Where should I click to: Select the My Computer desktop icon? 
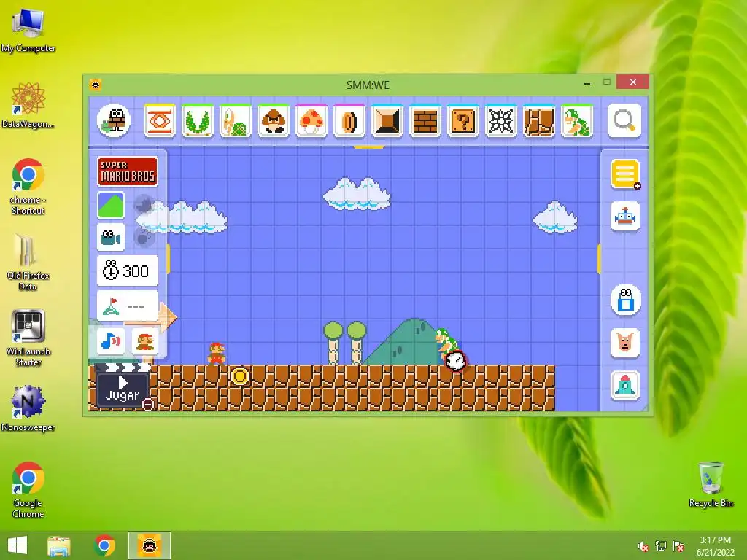pos(28,31)
